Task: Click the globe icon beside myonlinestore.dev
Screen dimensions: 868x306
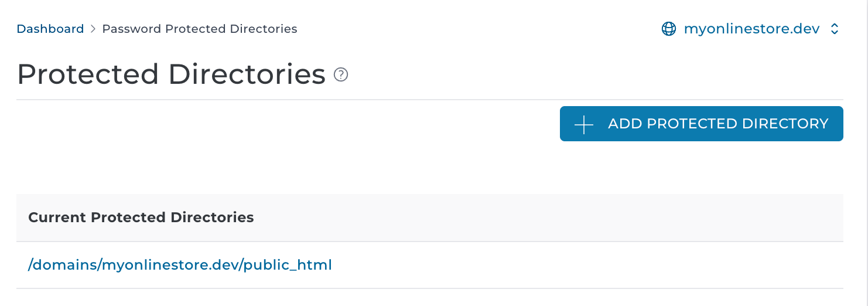Action: tap(668, 29)
